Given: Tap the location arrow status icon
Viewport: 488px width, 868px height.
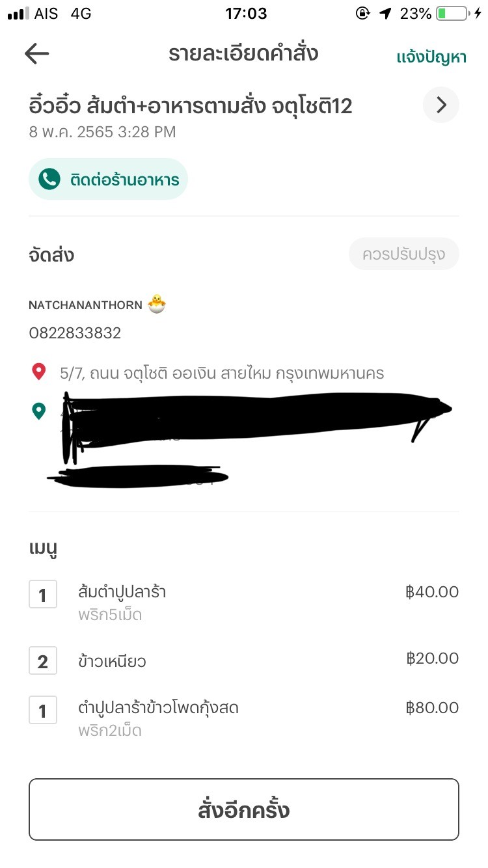Looking at the screenshot, I should (386, 13).
